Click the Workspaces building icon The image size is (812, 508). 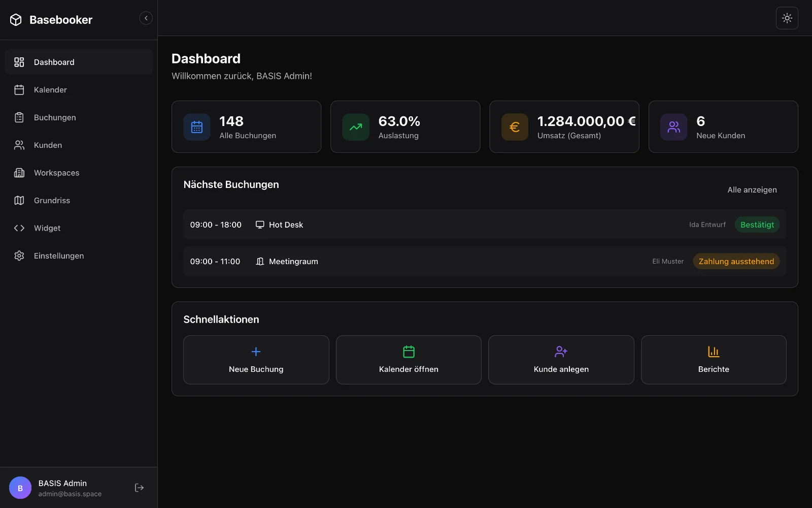click(19, 173)
